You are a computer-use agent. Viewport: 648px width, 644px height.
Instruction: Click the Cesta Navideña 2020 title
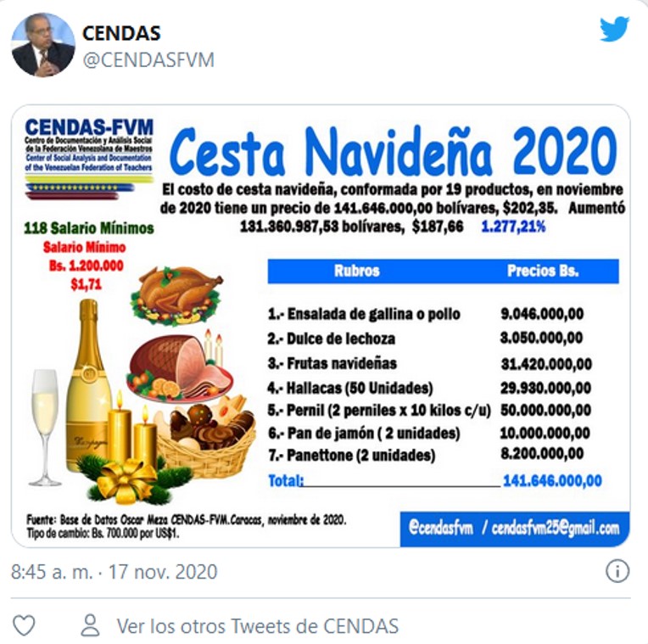click(393, 152)
